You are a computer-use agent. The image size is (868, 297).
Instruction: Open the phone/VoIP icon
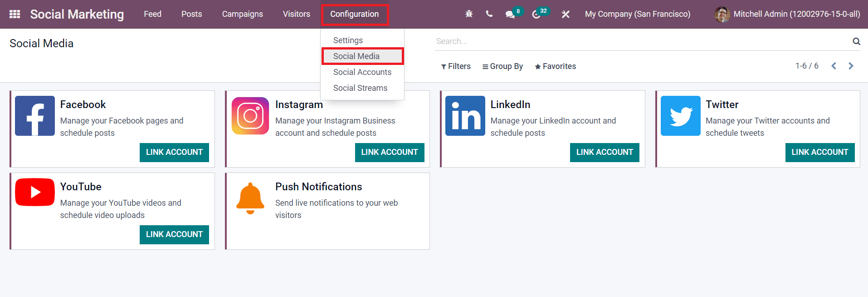pyautogui.click(x=489, y=14)
